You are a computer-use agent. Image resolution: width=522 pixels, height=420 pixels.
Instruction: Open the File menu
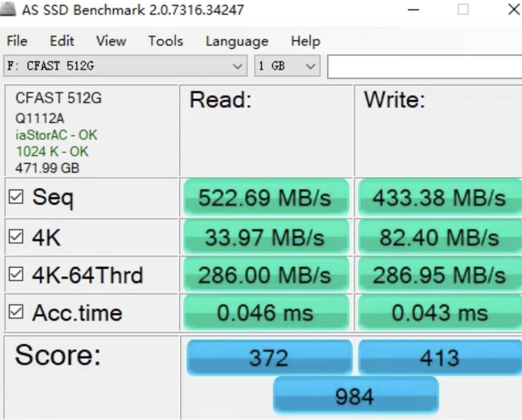(17, 41)
